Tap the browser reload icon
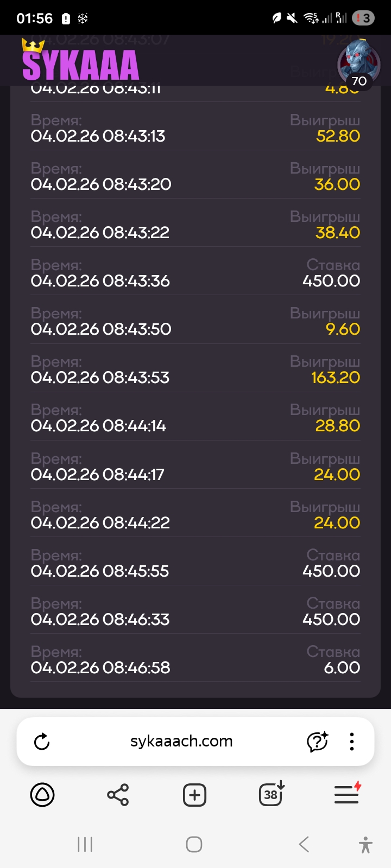391x868 pixels. coord(42,742)
